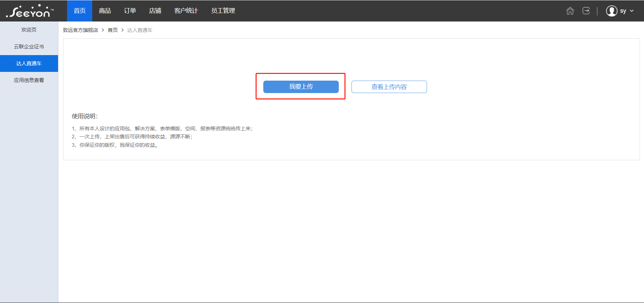Open 云联企业证书 sidebar item
644x303 pixels.
tap(29, 47)
